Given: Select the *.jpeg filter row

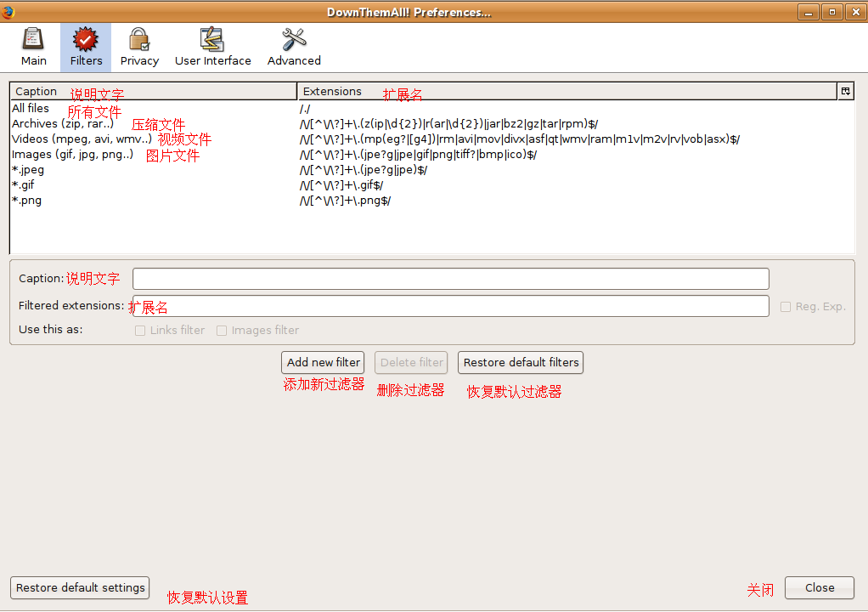Looking at the screenshot, I should (431, 170).
